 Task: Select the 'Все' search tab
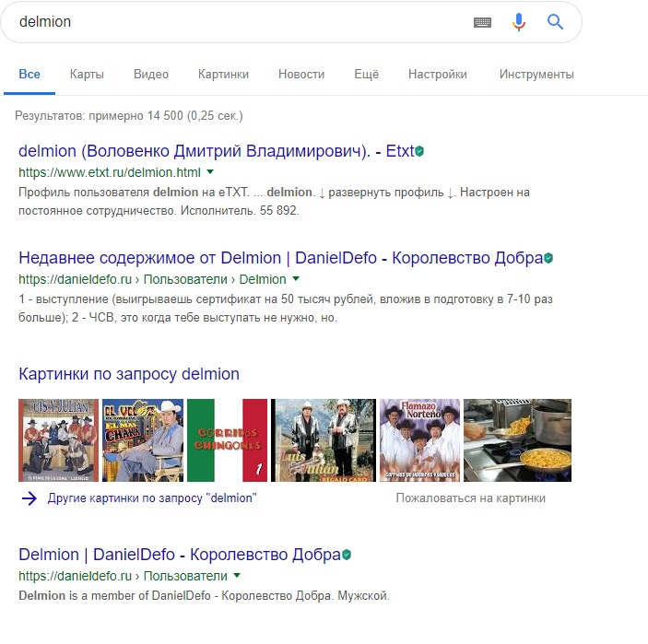[x=29, y=75]
